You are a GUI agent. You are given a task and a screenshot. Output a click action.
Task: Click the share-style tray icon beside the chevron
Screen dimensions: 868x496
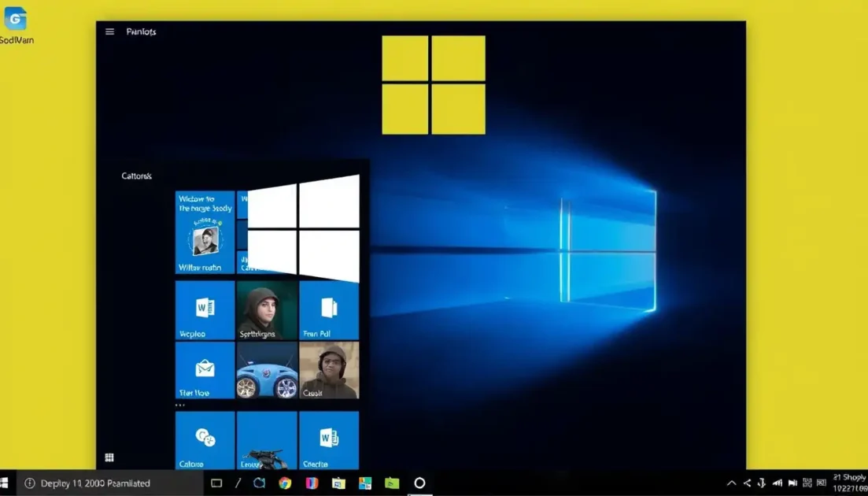pos(747,483)
